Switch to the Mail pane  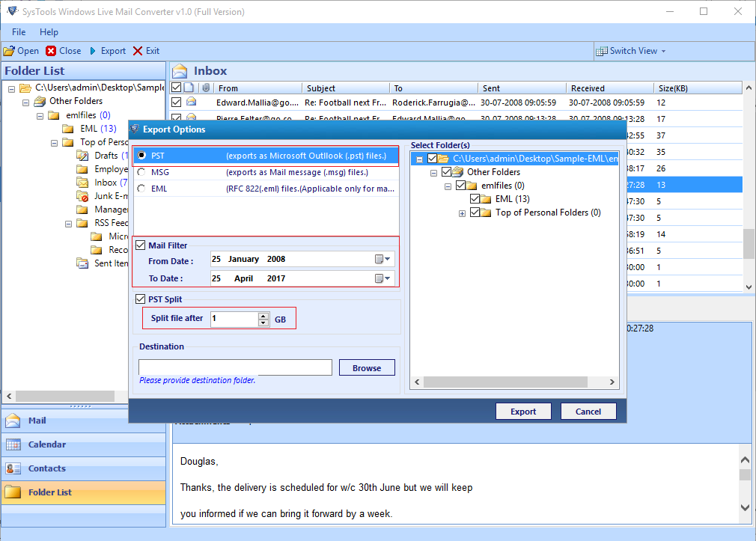click(83, 421)
